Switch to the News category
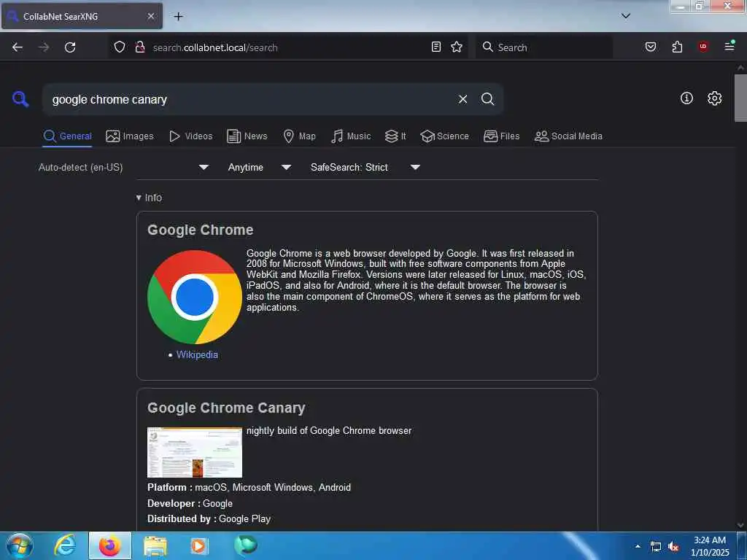The image size is (747, 560). pyautogui.click(x=247, y=136)
